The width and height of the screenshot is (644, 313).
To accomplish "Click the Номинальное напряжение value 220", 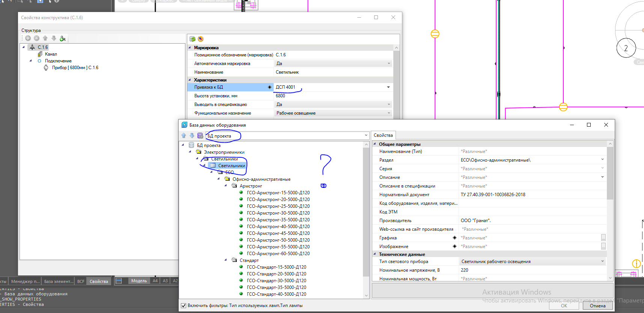I will pyautogui.click(x=465, y=270).
